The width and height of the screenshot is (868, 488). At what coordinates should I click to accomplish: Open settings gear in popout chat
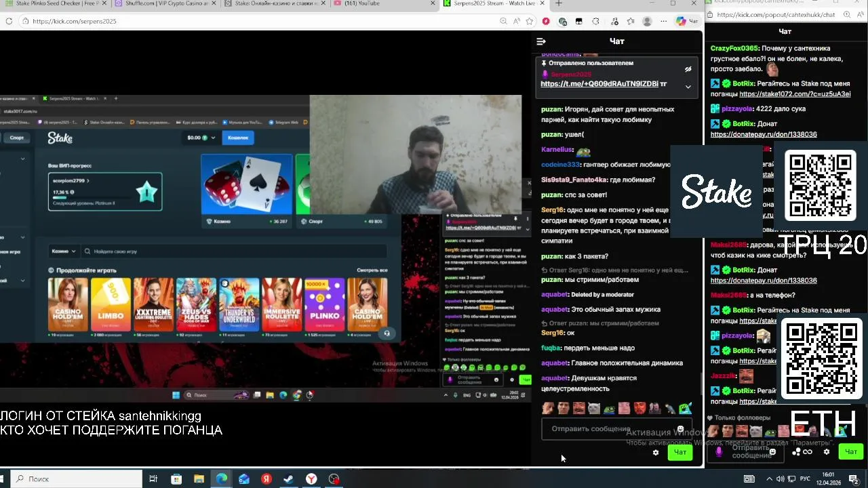point(826,452)
